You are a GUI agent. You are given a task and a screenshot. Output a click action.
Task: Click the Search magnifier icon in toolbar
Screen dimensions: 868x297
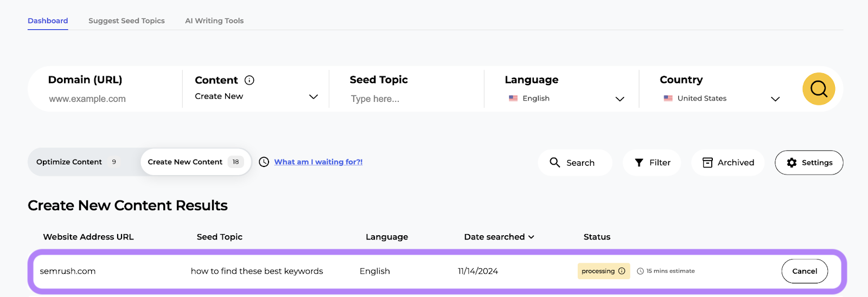coord(554,163)
